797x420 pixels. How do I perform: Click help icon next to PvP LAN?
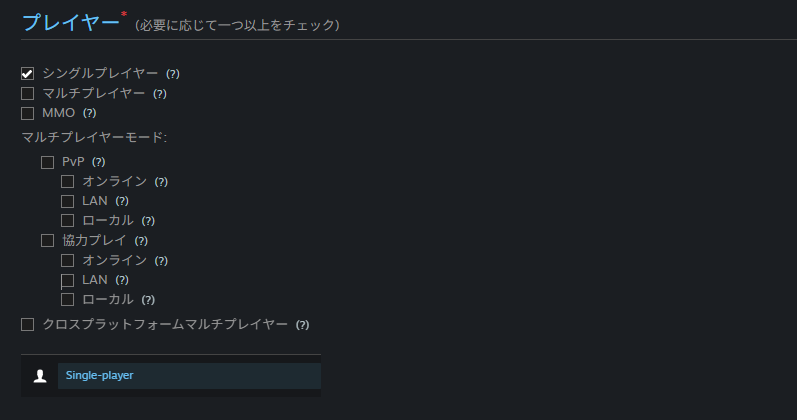point(122,201)
